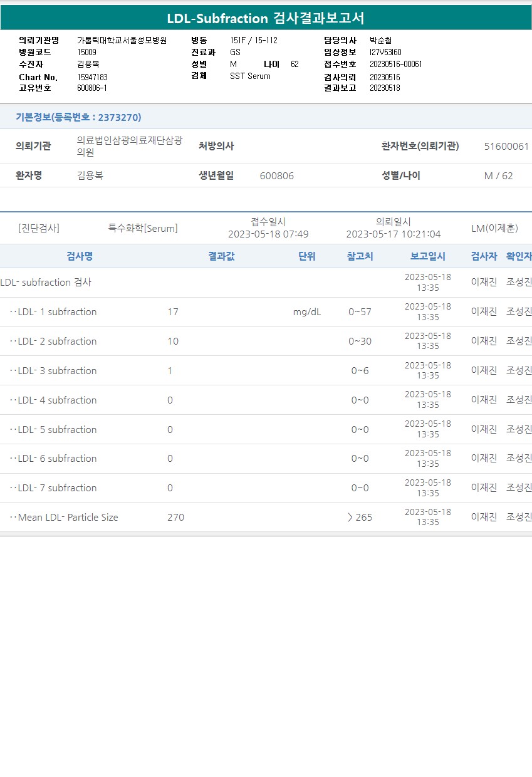The width and height of the screenshot is (532, 777).
Task: Click the 특수화학[Serum] category label
Action: tap(143, 229)
